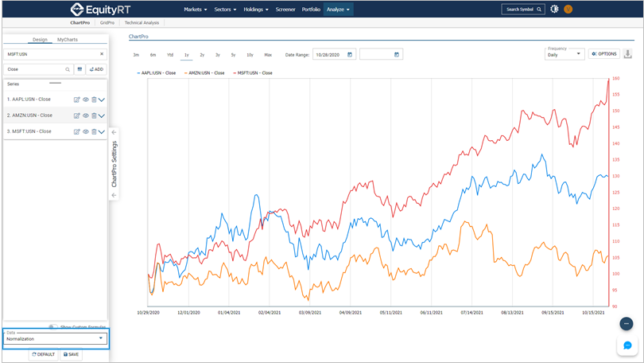Open the Holdings menu
The width and height of the screenshot is (644, 363).
[x=256, y=9]
